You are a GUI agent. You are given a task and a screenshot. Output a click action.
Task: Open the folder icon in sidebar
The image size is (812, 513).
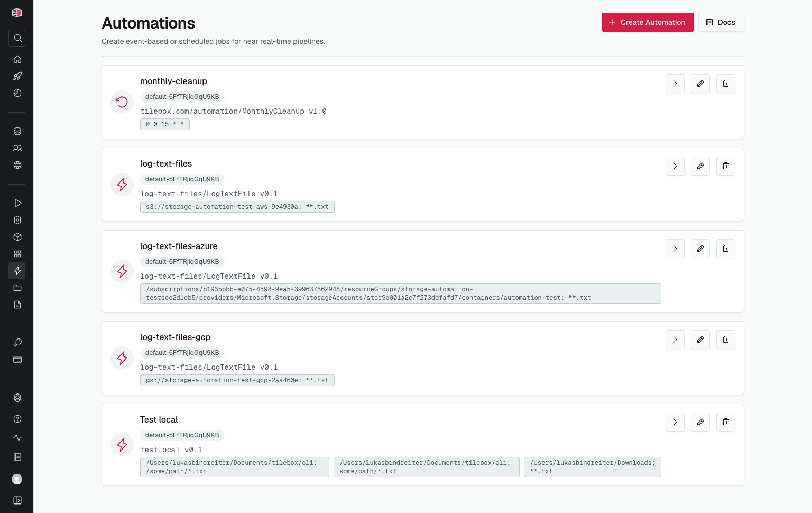(x=17, y=288)
